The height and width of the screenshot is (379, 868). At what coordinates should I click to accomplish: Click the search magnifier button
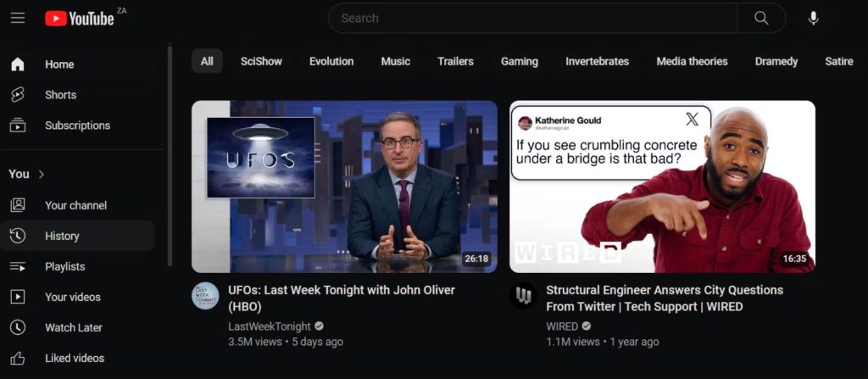[760, 18]
